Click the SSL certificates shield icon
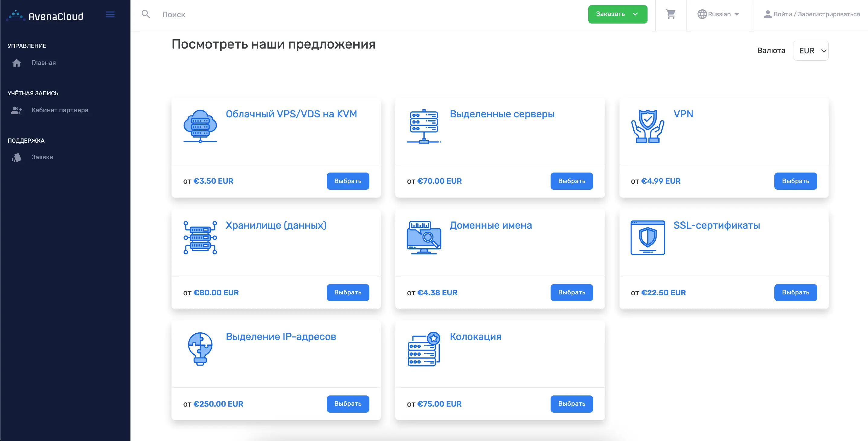 tap(647, 238)
